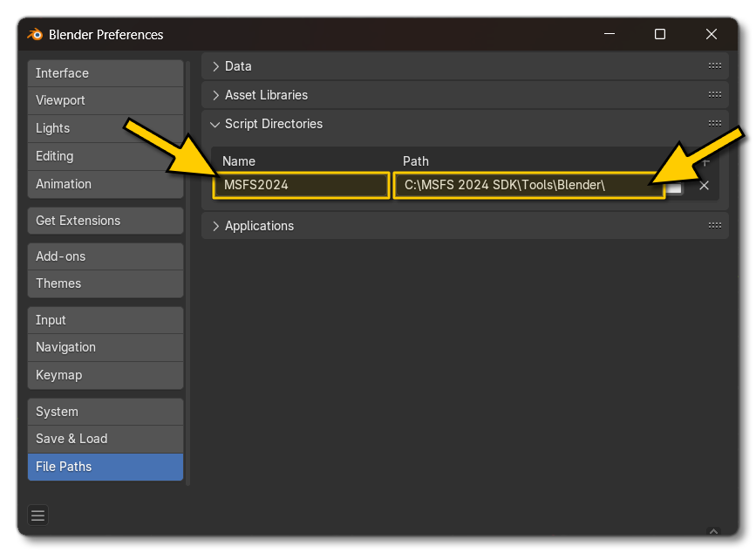Select the Path field containing the SDK directory
Image resolution: width=756 pixels, height=553 pixels.
point(529,185)
